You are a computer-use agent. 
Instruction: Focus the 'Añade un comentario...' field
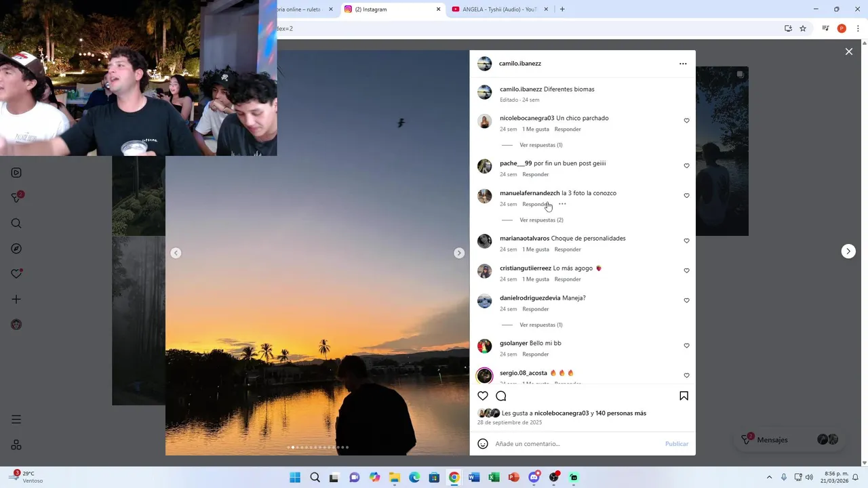tap(576, 444)
